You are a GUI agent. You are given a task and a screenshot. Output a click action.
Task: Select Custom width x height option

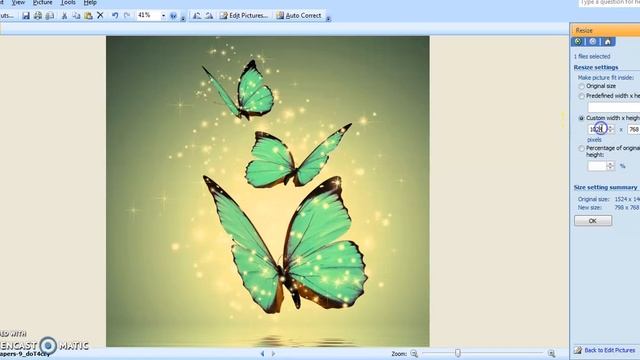click(x=582, y=118)
